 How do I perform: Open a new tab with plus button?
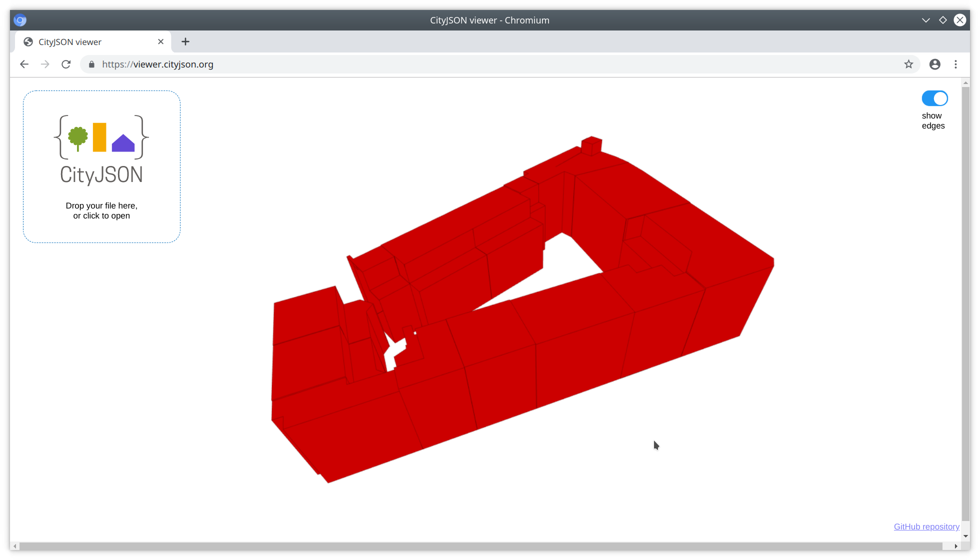pyautogui.click(x=185, y=41)
